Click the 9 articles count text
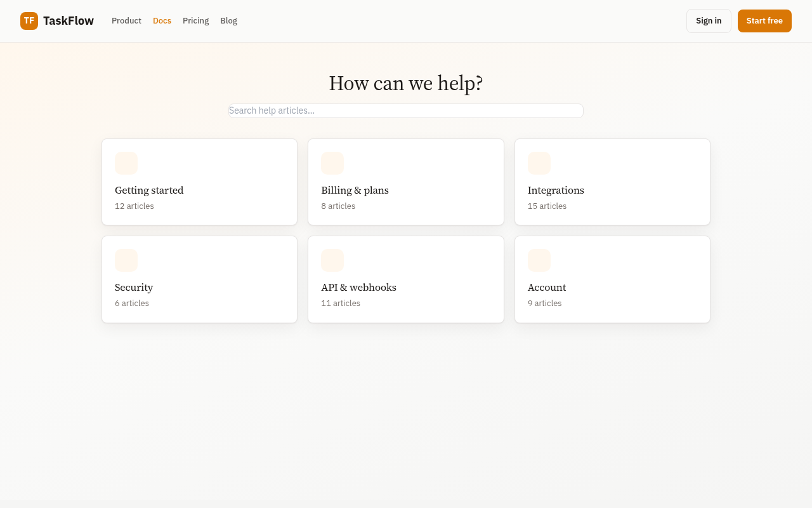The image size is (812, 508). pos(545,304)
